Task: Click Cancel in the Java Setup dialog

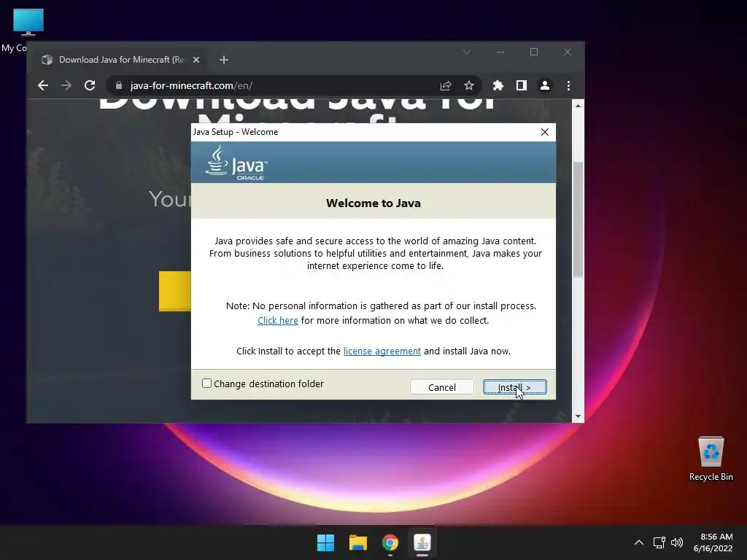Action: point(441,387)
